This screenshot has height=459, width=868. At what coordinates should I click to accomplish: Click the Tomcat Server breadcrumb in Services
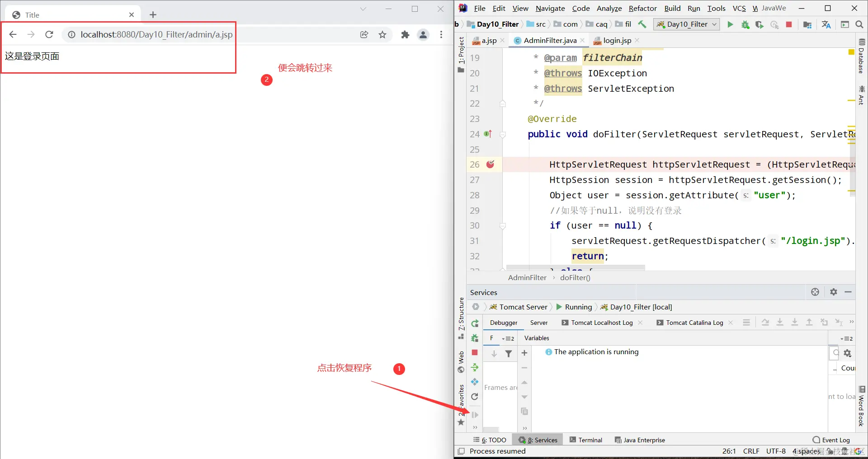[518, 307]
